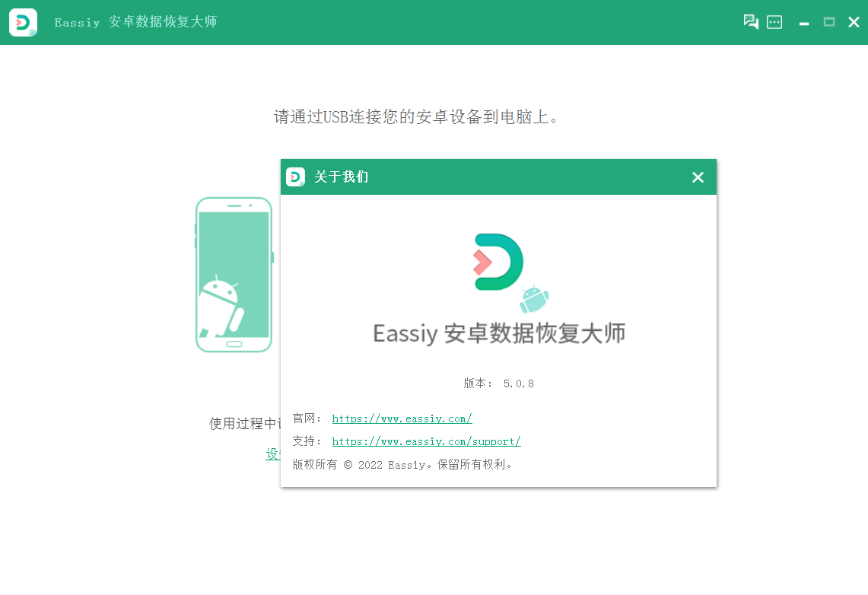868x595 pixels.
Task: Open the support link eassiy.com/support/
Action: (x=426, y=441)
